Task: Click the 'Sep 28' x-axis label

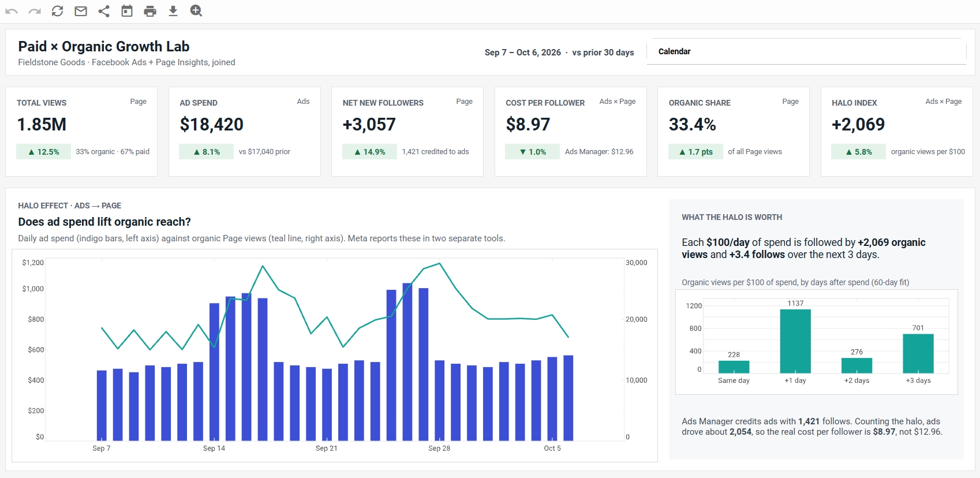Action: tap(439, 449)
